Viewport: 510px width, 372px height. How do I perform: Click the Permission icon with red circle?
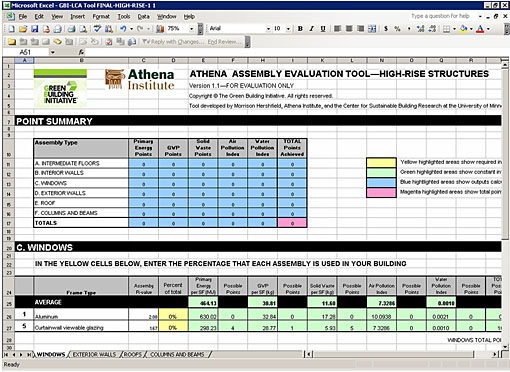click(x=46, y=29)
